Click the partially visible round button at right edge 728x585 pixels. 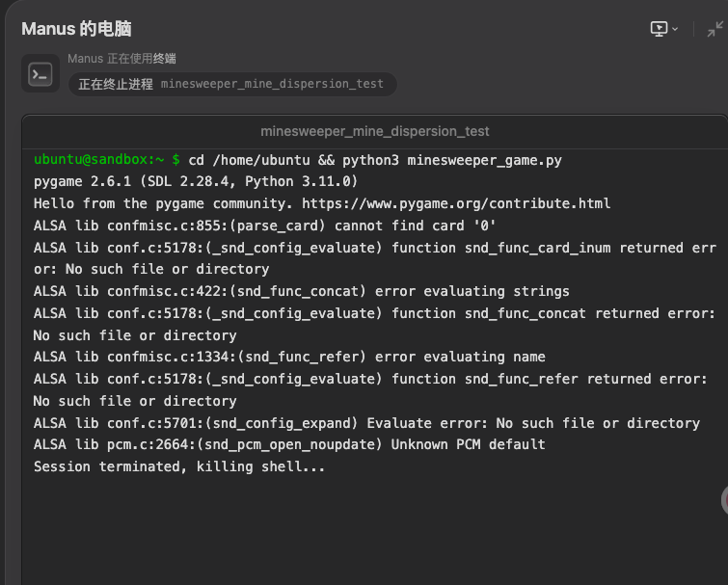(x=724, y=500)
